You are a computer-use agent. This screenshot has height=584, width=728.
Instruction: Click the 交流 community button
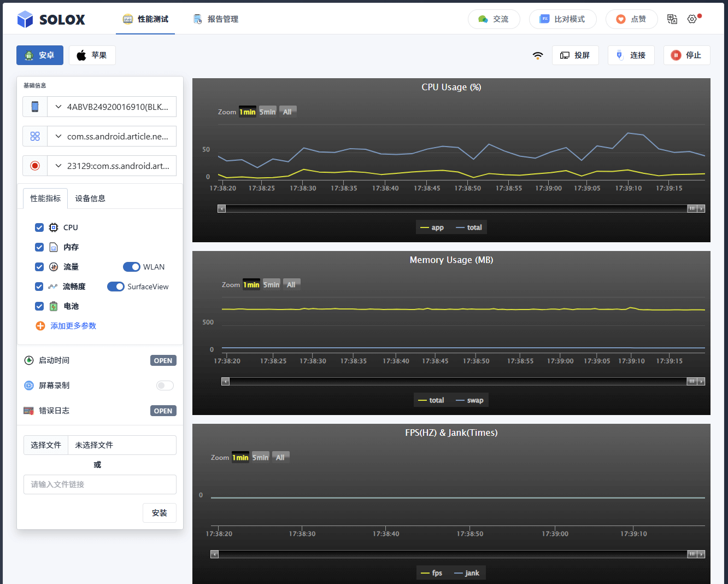point(494,19)
